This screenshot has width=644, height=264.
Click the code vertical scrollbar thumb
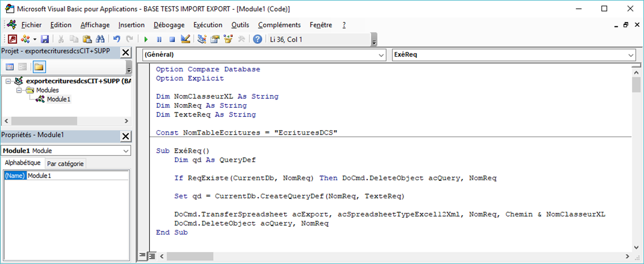[637, 84]
